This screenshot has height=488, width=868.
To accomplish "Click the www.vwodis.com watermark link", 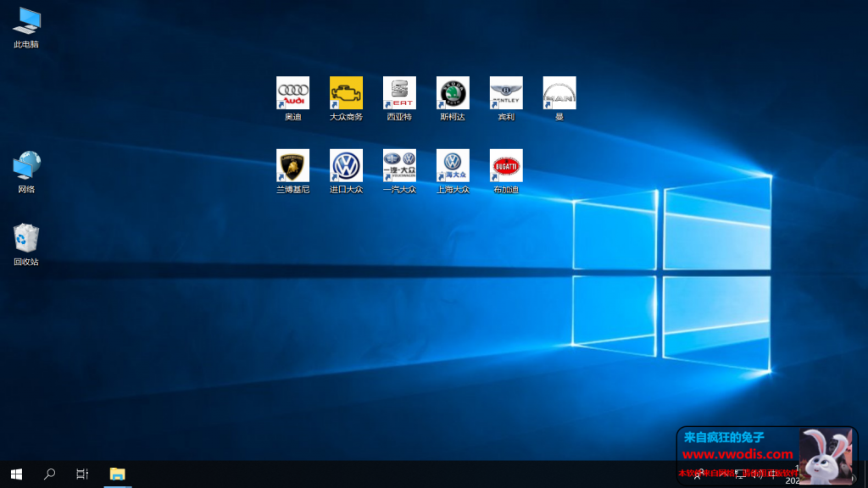I will click(x=737, y=454).
